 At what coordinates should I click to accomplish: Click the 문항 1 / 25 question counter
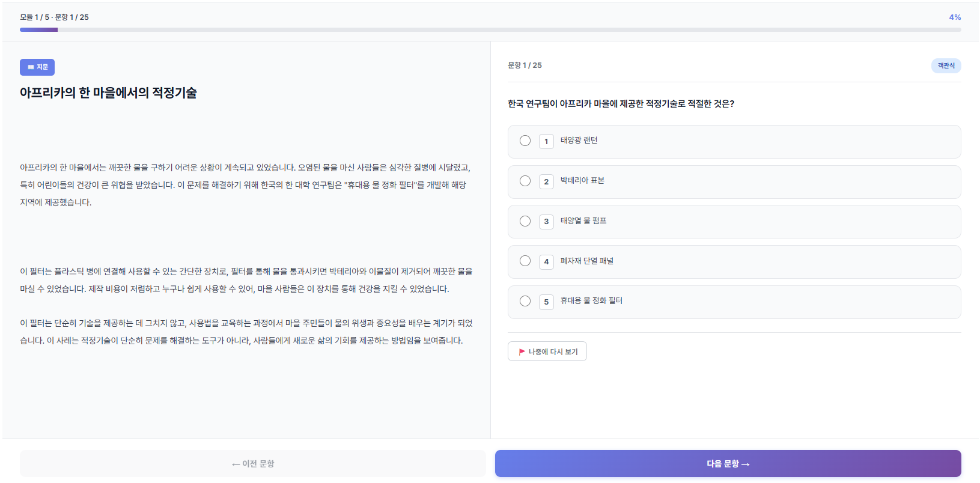pyautogui.click(x=525, y=65)
